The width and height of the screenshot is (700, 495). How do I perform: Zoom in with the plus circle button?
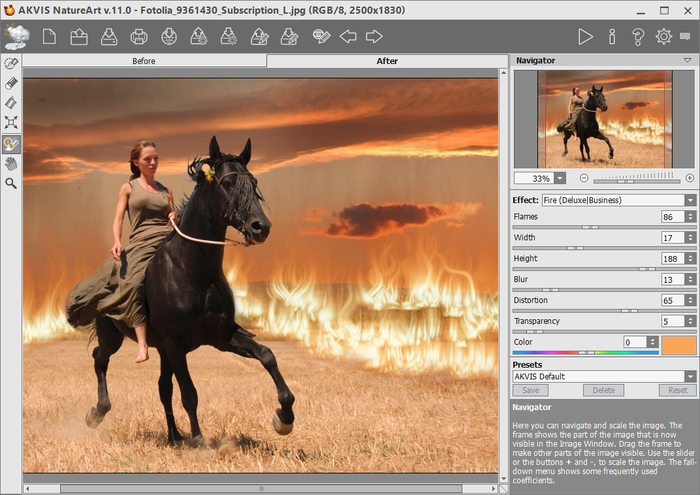coord(690,178)
